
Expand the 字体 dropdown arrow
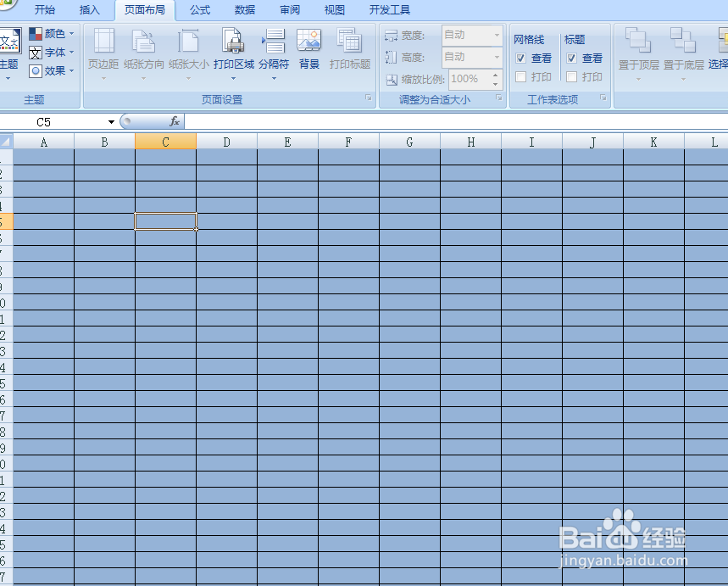(x=71, y=53)
